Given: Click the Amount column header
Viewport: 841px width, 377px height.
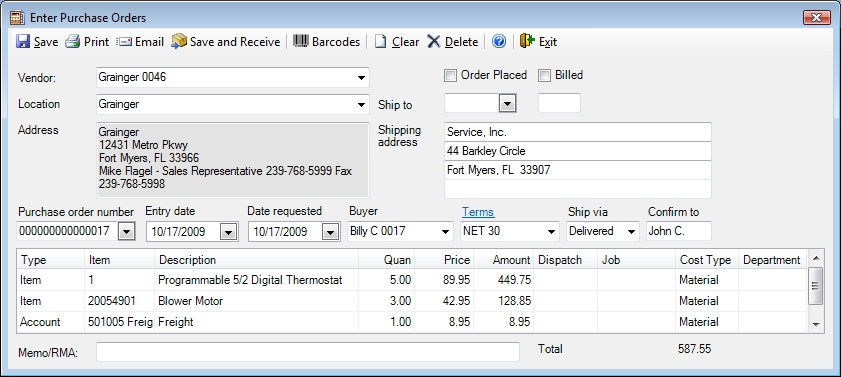Looking at the screenshot, I should [x=503, y=260].
